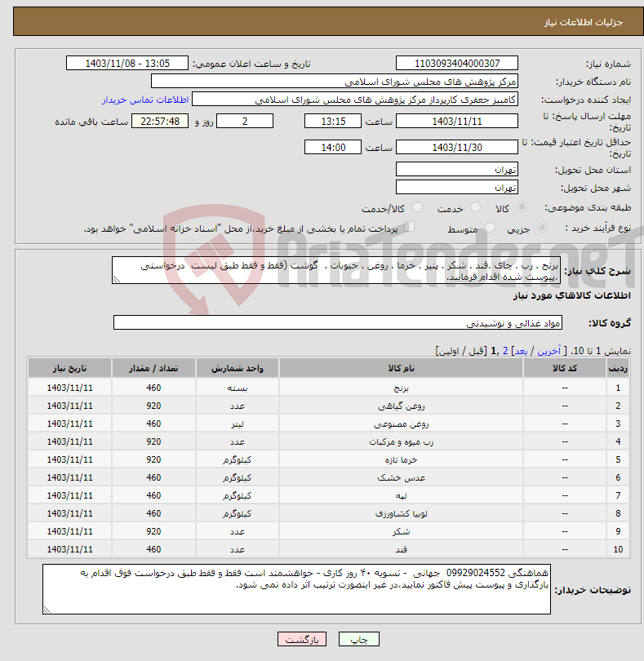Click the remaining time field 22:57:48

pyautogui.click(x=160, y=121)
